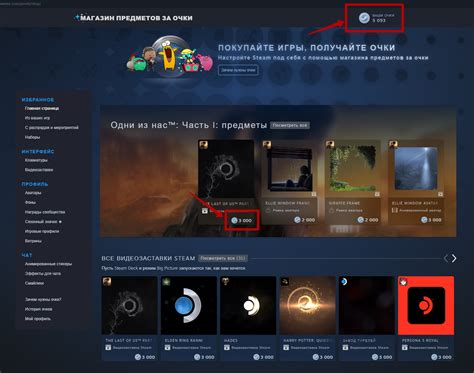Open Эффекты для чата in the sidebar
Screen dimensions: 474x373
(43, 274)
